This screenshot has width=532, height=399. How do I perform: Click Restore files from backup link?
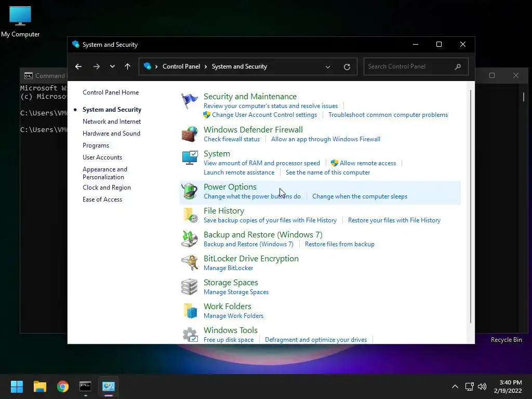point(340,244)
